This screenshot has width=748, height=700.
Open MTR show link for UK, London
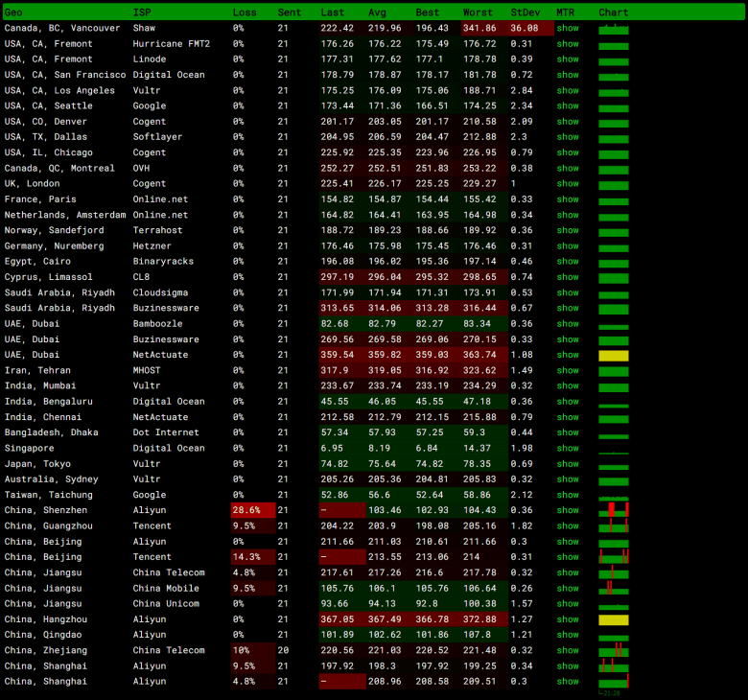[x=568, y=184]
